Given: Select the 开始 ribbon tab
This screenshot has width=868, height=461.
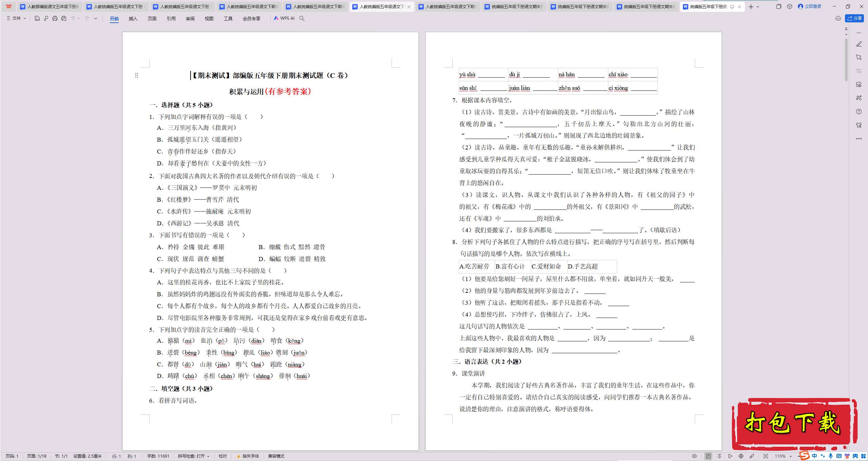Looking at the screenshot, I should click(114, 18).
